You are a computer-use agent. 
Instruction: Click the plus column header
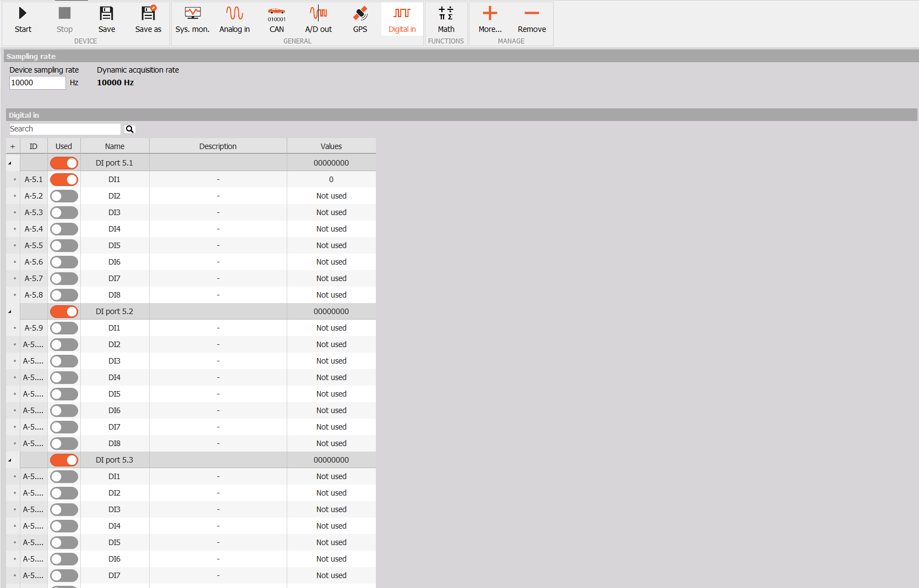tap(13, 146)
